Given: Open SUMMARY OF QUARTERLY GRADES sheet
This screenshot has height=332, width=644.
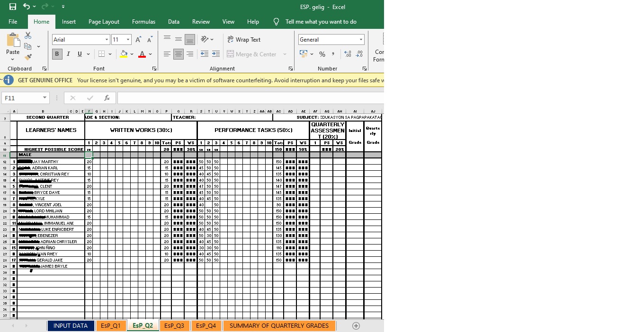Looking at the screenshot, I should (279, 326).
